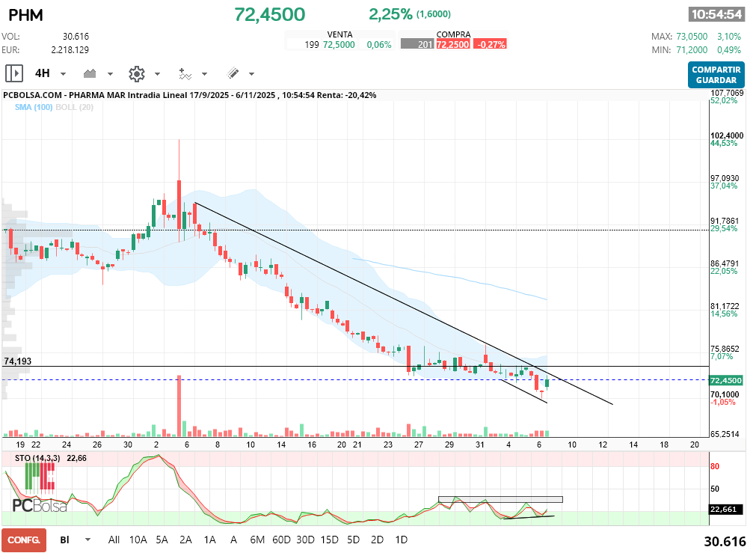
Task: Open the dropdown arrow next to settings gear
Action: (x=157, y=74)
